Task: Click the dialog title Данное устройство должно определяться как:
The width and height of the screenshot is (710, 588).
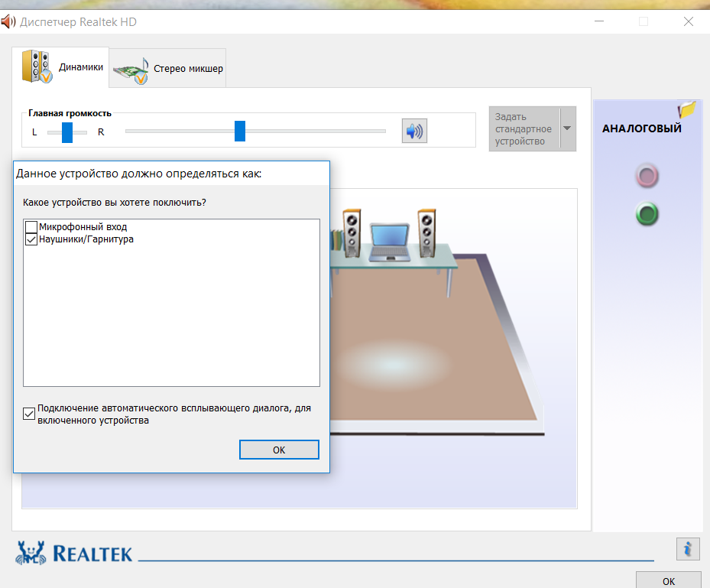Action: pos(138,174)
